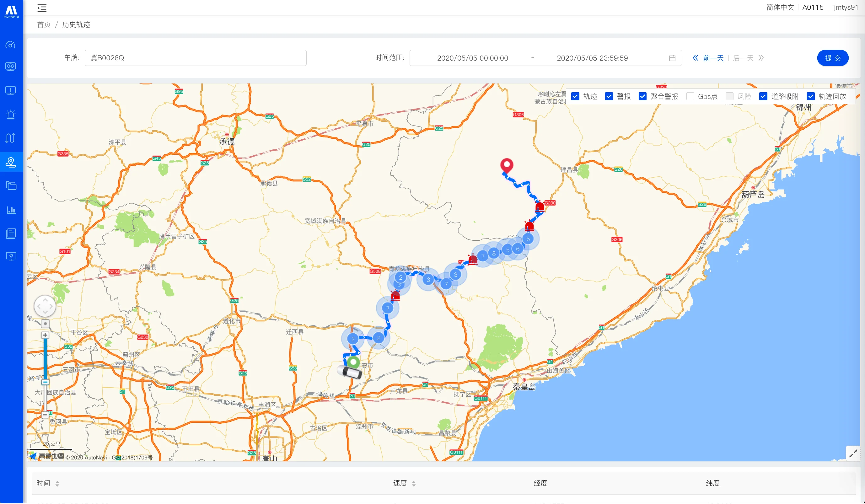Toggle the map fullscreen expand icon
The image size is (865, 504).
(853, 454)
